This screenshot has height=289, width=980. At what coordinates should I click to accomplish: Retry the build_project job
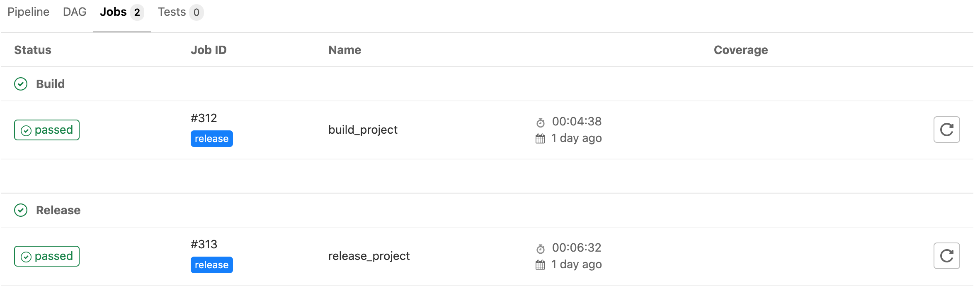(x=946, y=130)
